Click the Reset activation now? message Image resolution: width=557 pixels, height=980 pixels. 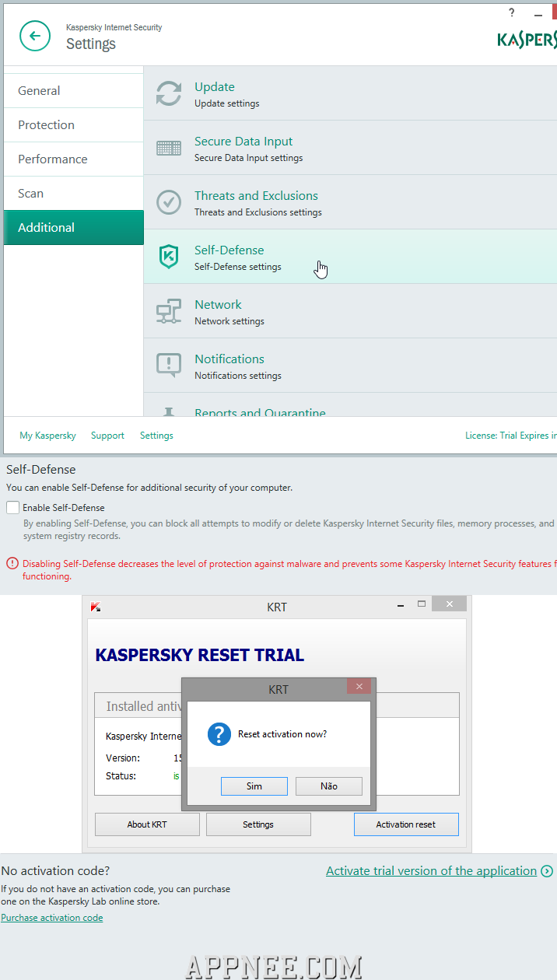pos(282,734)
